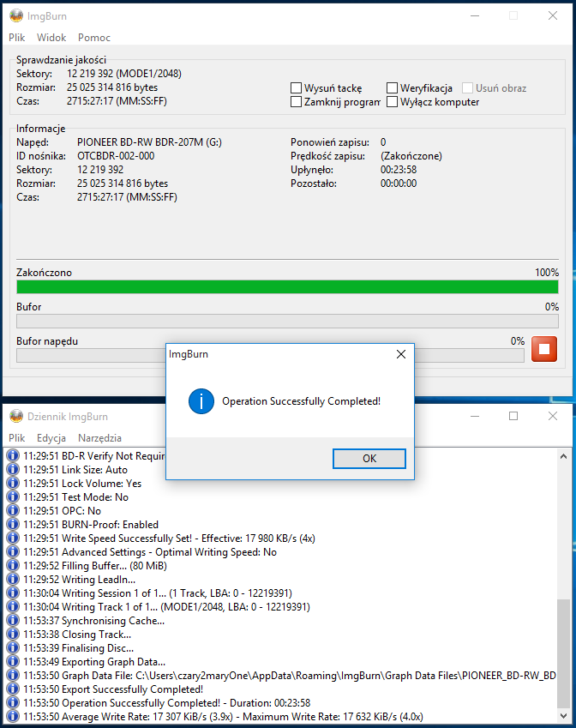Click log text 'Finalising Disc...'
The image size is (576, 728).
point(98,648)
